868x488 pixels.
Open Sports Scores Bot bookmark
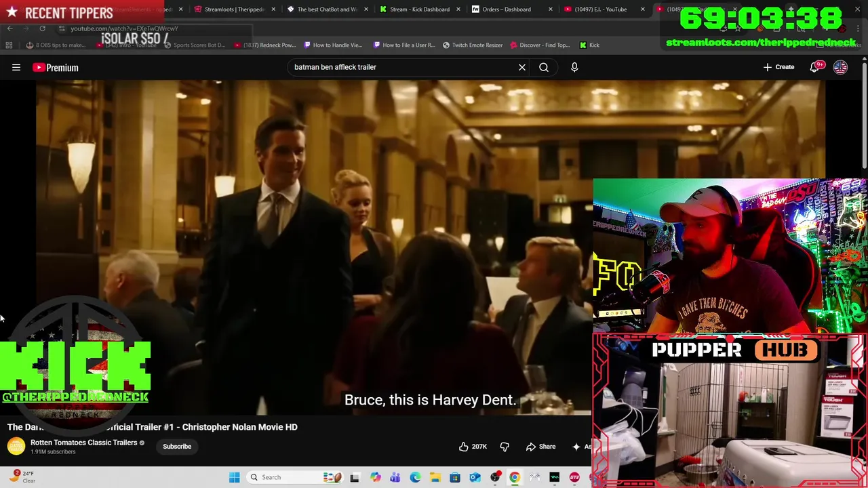point(194,45)
